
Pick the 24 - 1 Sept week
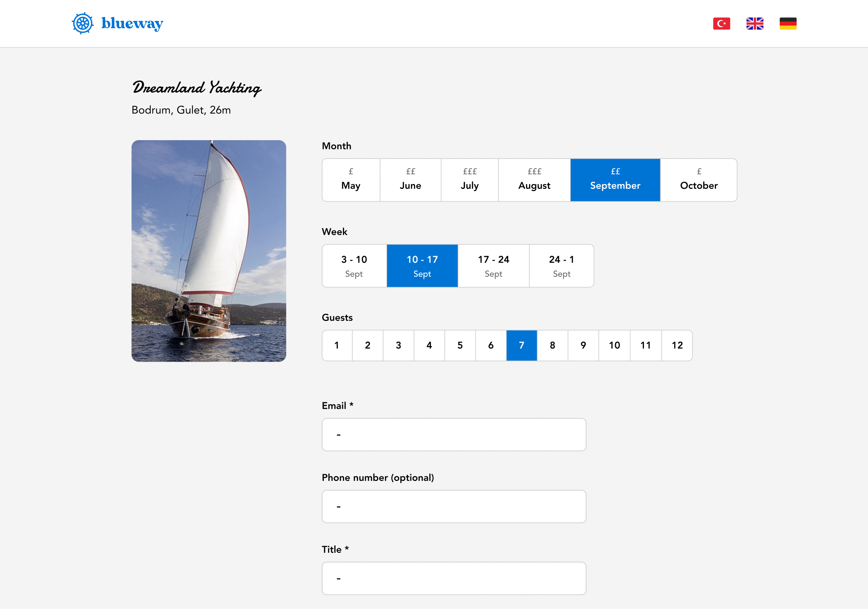point(561,266)
